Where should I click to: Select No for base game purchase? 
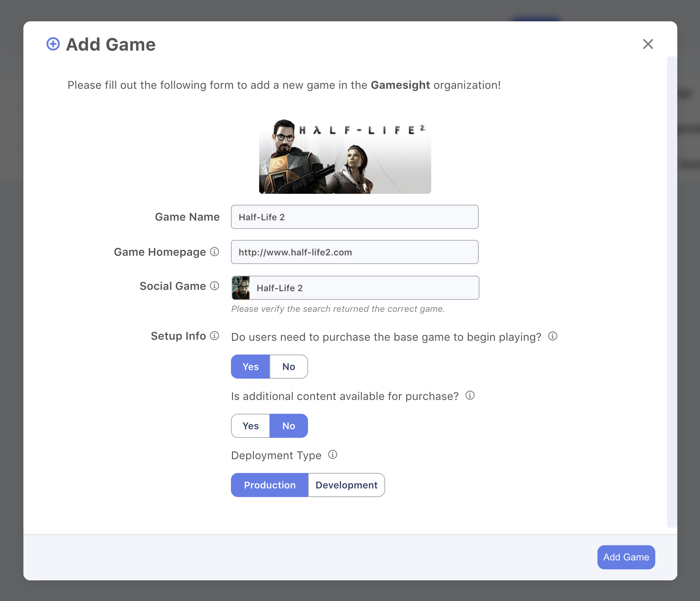(x=289, y=367)
